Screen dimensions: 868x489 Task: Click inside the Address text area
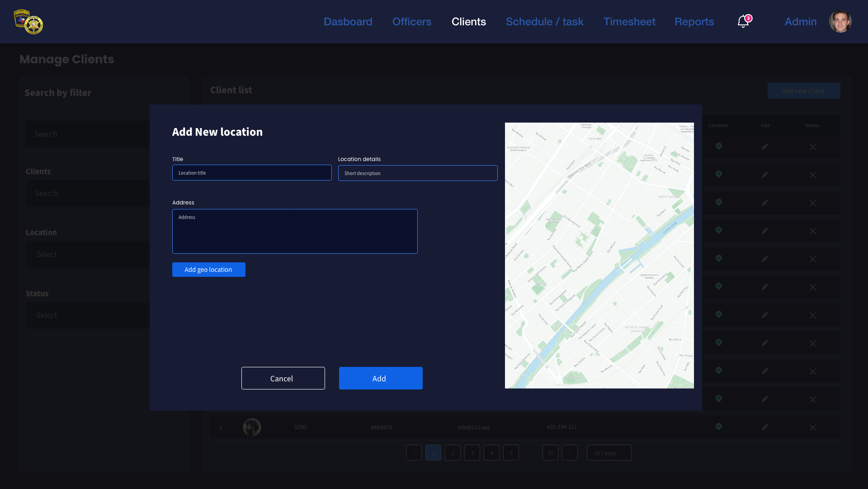coord(295,232)
